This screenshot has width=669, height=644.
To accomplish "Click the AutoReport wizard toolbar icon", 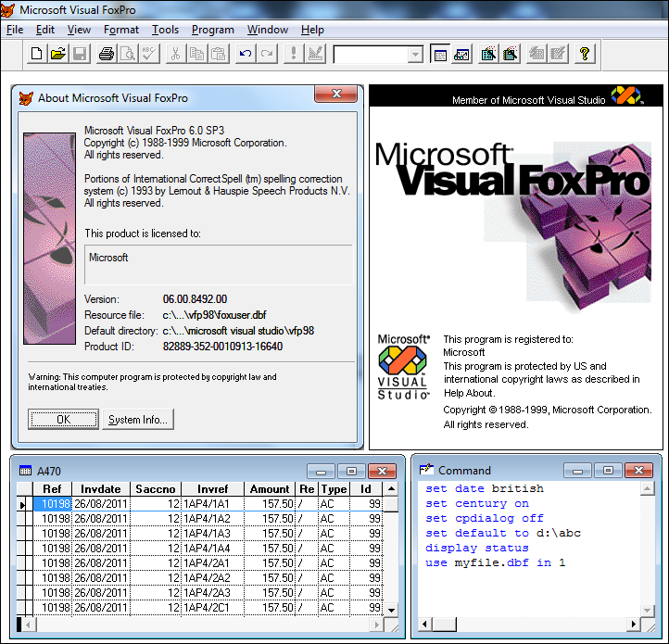I will [x=558, y=54].
